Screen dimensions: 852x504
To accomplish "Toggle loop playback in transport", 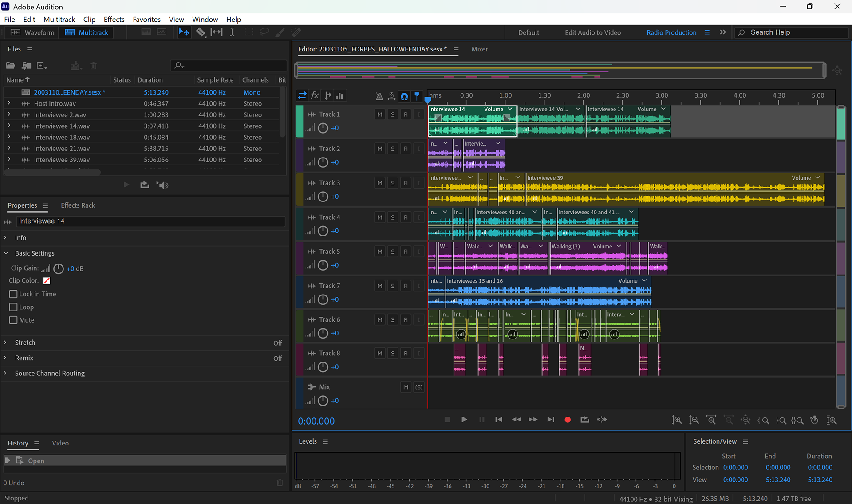I will tap(584, 420).
